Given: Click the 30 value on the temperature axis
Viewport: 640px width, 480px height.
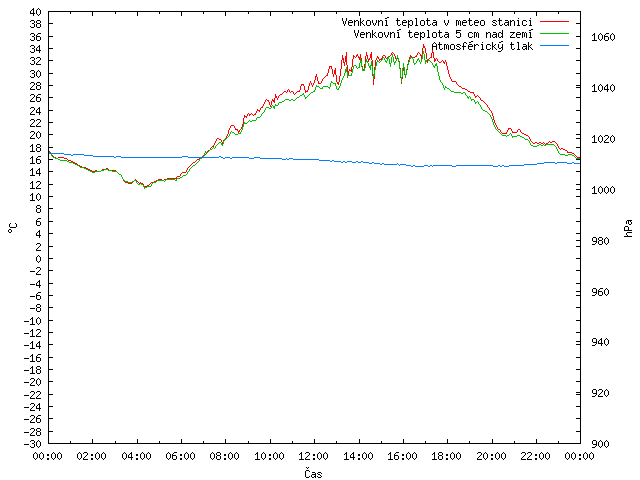Looking at the screenshot, I should point(36,74).
